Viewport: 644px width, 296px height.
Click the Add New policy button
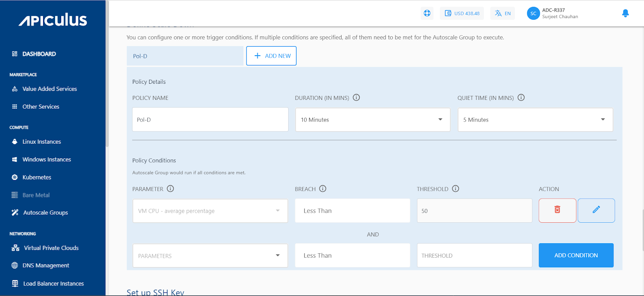click(271, 56)
